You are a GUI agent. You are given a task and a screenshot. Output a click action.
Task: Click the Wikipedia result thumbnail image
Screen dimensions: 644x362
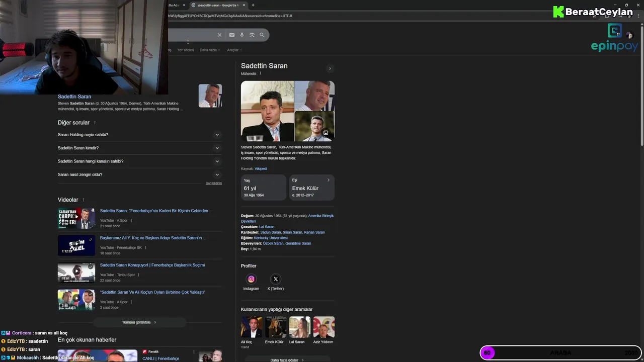click(210, 96)
